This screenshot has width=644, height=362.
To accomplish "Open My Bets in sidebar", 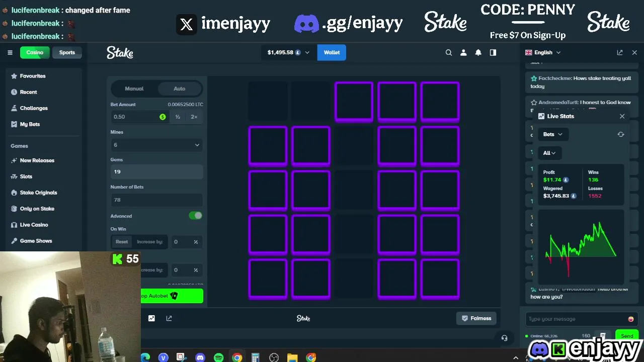I will [30, 124].
